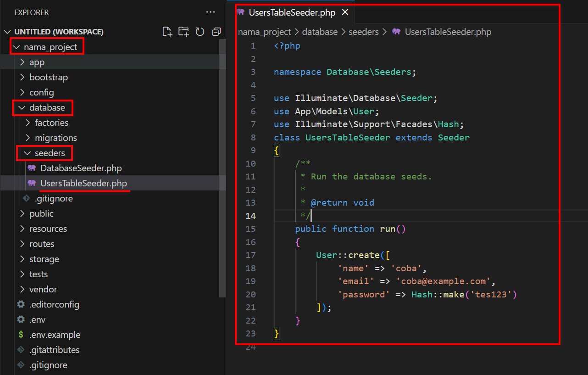Collapse all folders in Explorer
The image size is (588, 375).
point(216,32)
